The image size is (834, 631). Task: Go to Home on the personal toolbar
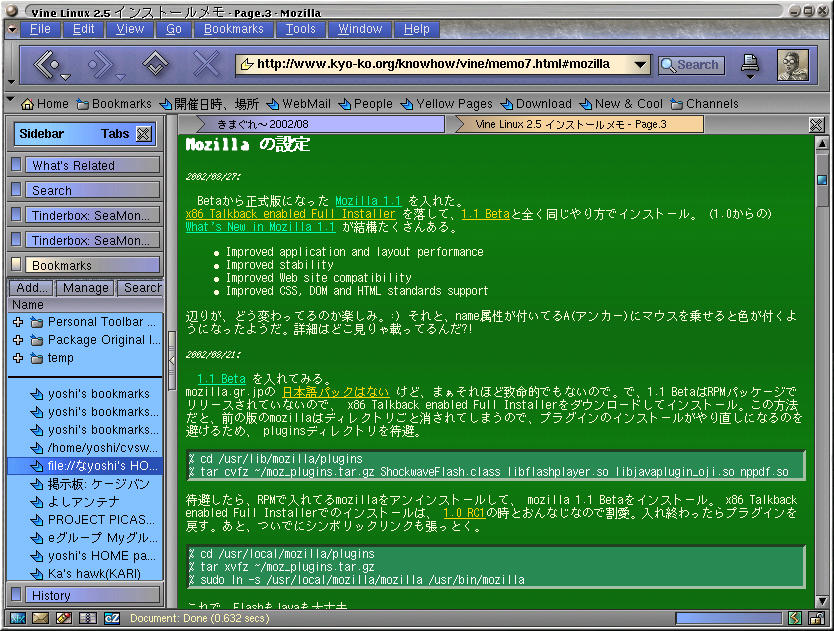[45, 104]
